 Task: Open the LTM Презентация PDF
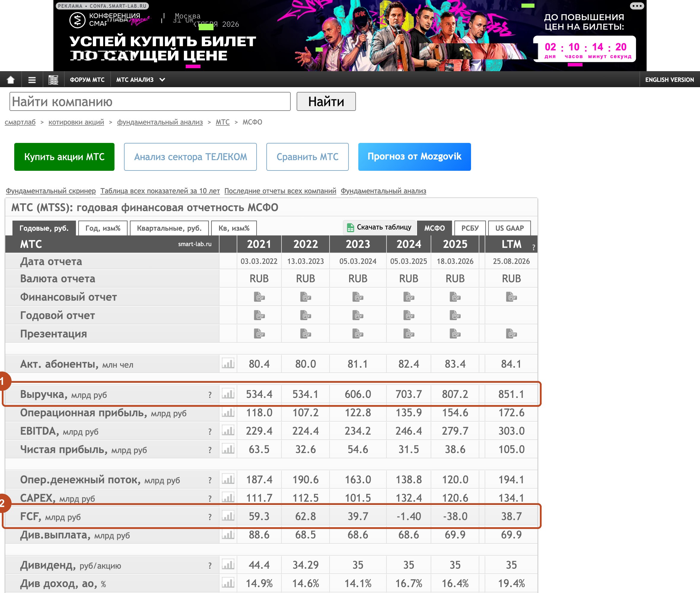[511, 334]
